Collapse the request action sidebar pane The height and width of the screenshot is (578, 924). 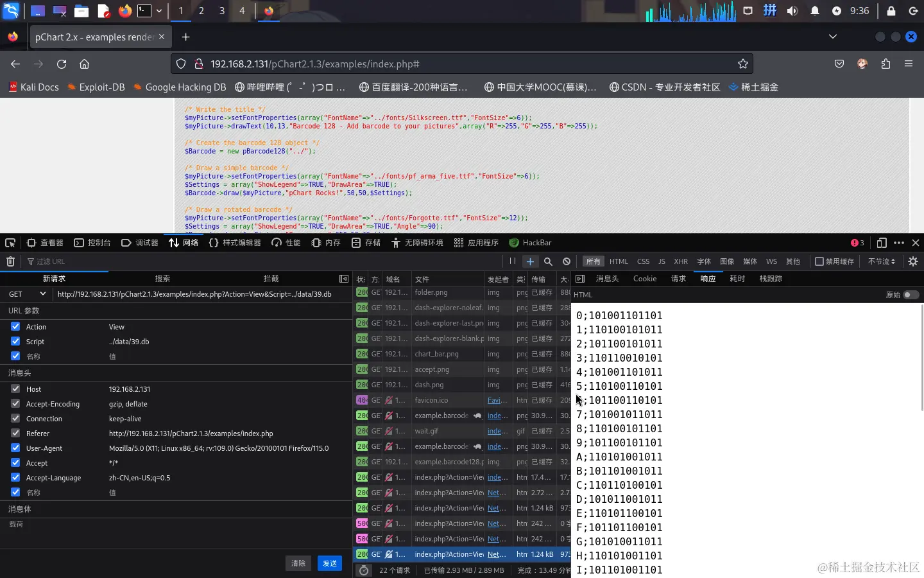click(x=344, y=279)
